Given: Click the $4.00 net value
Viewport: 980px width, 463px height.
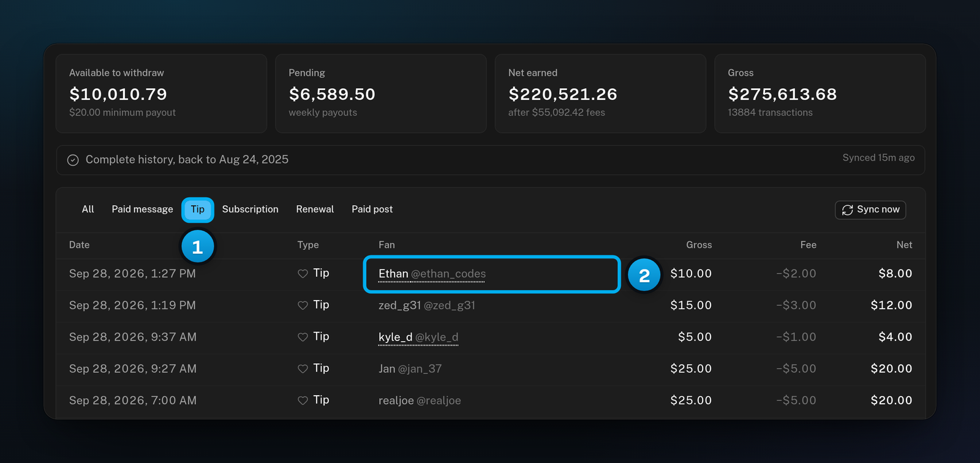Looking at the screenshot, I should 895,337.
